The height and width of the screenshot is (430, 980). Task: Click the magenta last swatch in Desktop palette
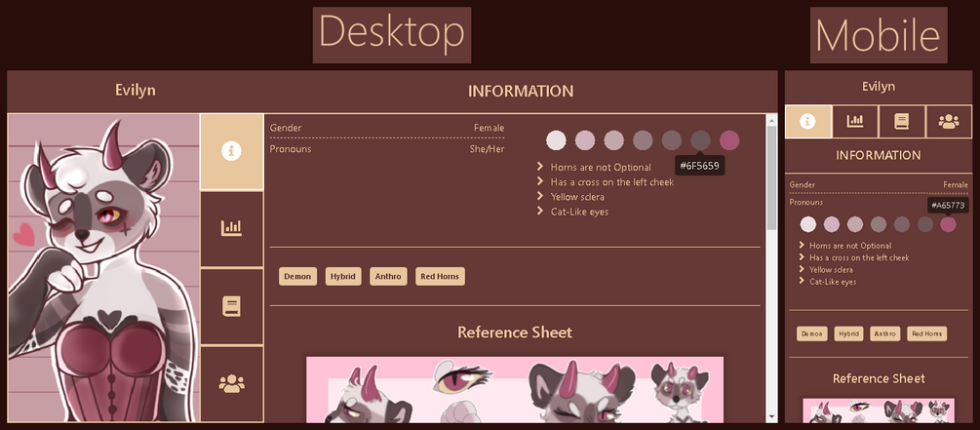(x=729, y=140)
